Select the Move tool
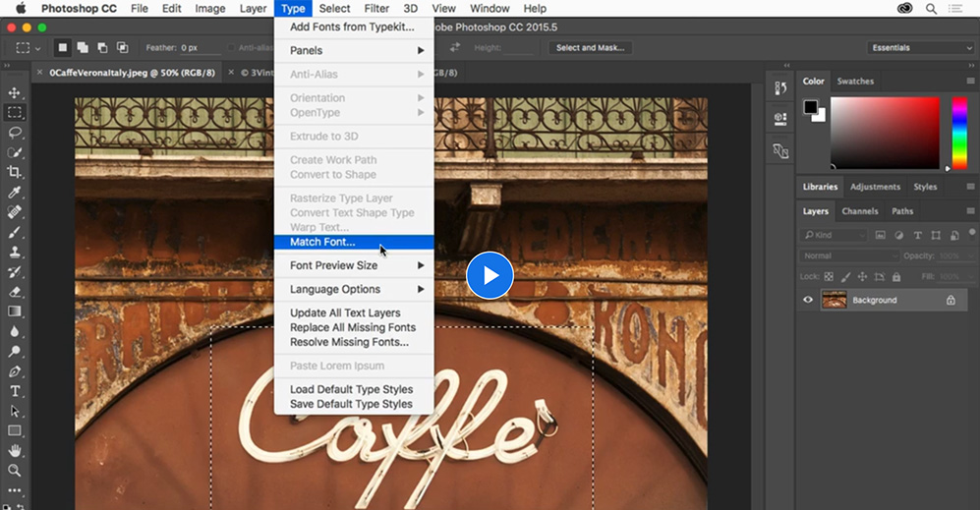980x510 pixels. click(15, 92)
